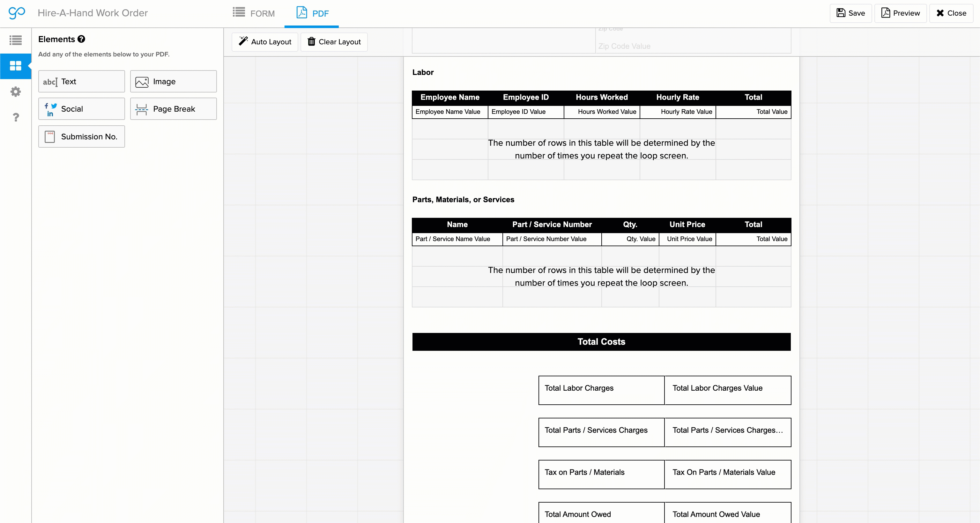Select the Part / Service Number Value cell
The width and height of the screenshot is (980, 523).
coord(552,239)
